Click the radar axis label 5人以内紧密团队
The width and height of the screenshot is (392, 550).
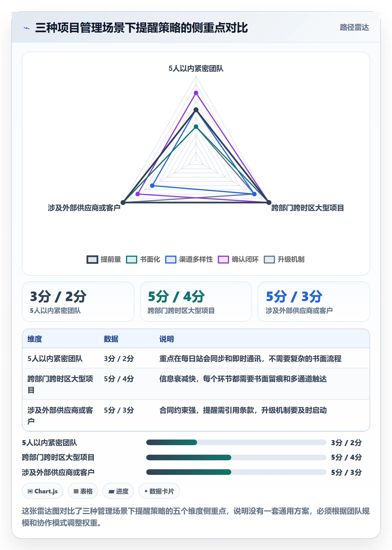click(x=196, y=68)
